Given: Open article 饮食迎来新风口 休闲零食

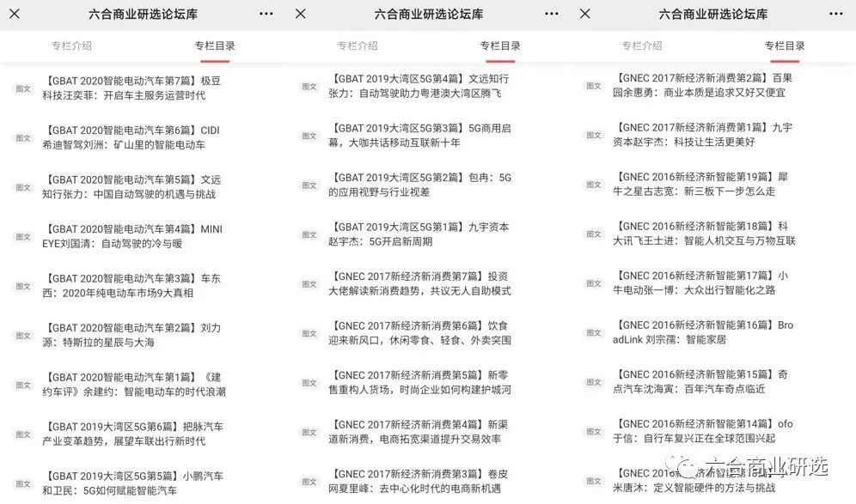Looking at the screenshot, I should tap(419, 333).
